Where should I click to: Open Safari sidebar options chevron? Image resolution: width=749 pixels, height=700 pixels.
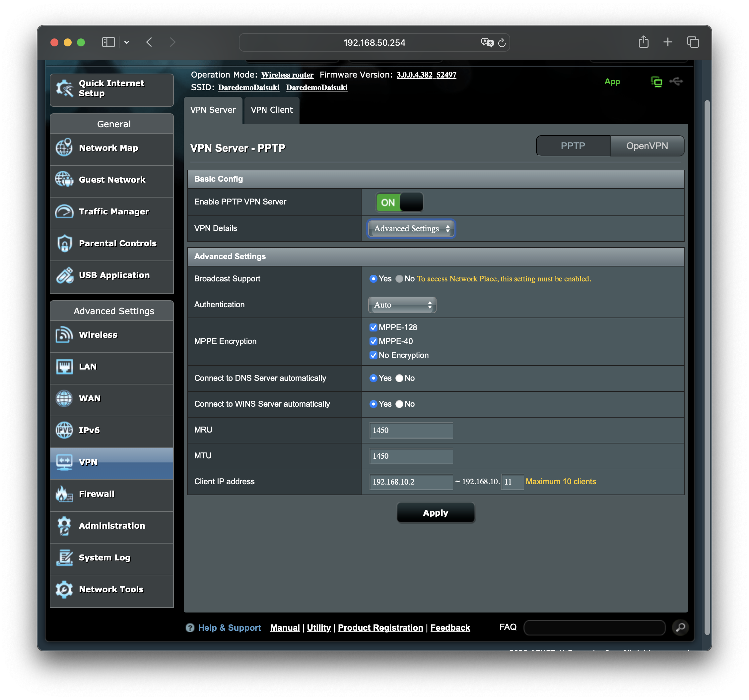pos(127,42)
